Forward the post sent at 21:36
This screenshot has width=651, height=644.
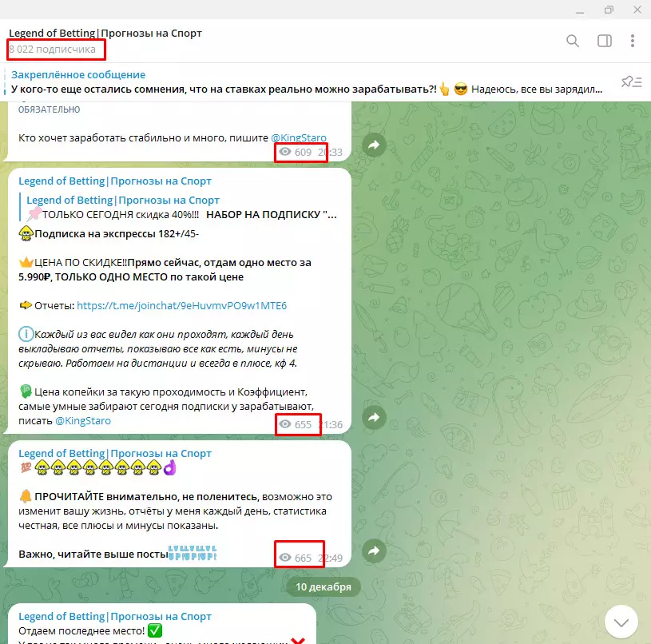pos(374,417)
